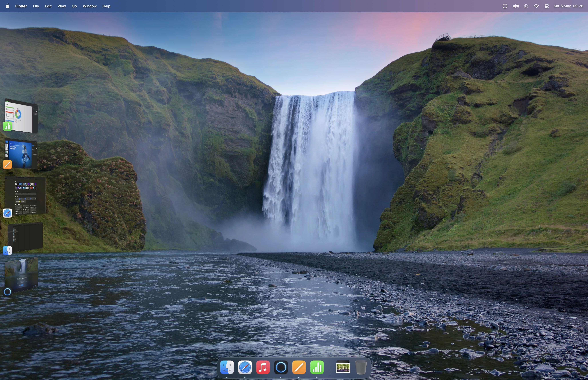Open the Music app in dock
The width and height of the screenshot is (588, 380).
(263, 367)
